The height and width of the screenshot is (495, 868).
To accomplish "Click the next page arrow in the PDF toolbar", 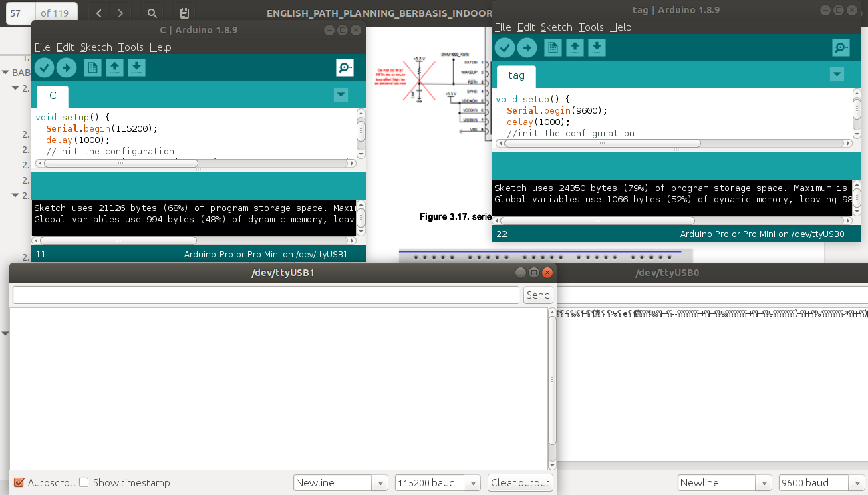I will tap(120, 12).
